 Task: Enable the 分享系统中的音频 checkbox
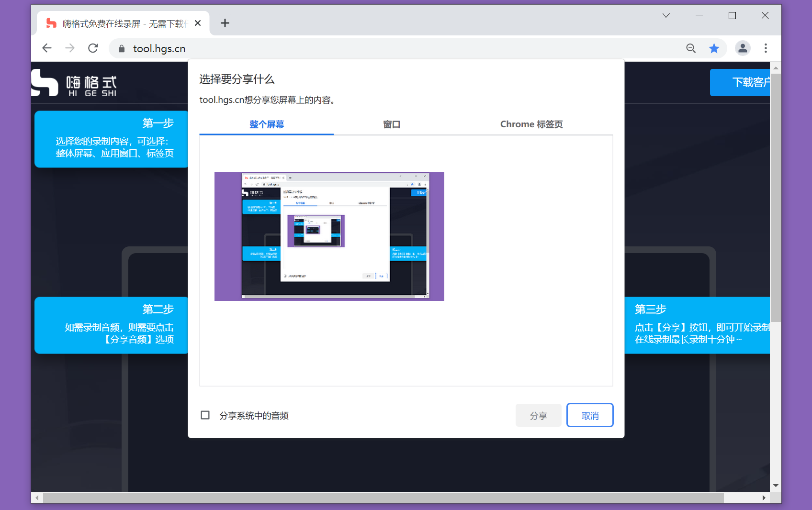205,415
